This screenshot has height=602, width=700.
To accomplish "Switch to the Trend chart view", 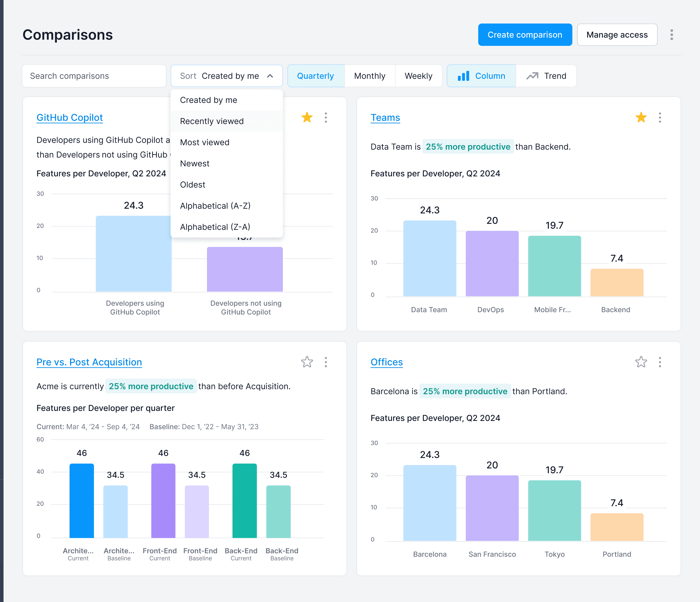I will tap(546, 76).
